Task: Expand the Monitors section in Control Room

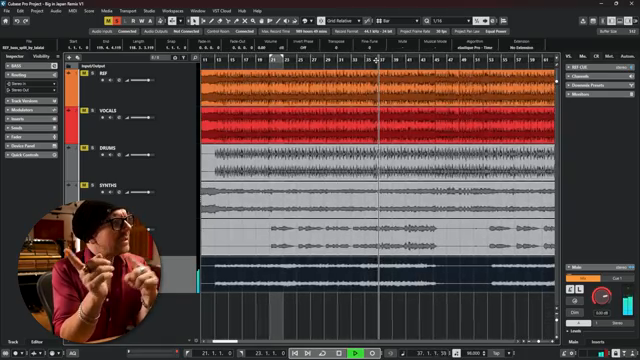Action: (x=600, y=94)
